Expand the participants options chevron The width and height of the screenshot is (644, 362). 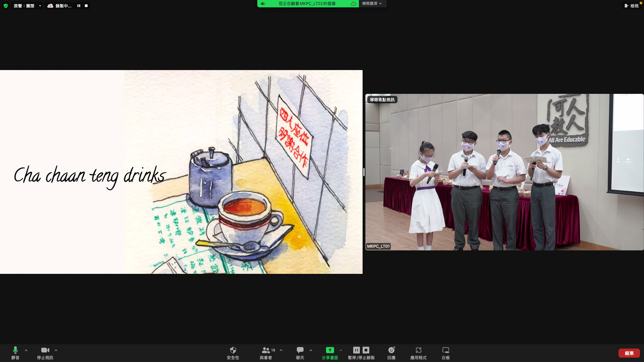pyautogui.click(x=281, y=350)
